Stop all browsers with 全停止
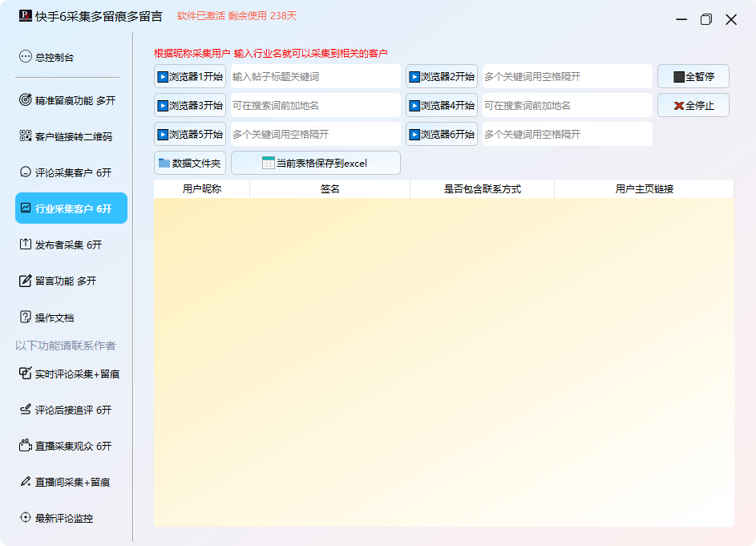Screen dimensions: 756x546 coord(693,105)
